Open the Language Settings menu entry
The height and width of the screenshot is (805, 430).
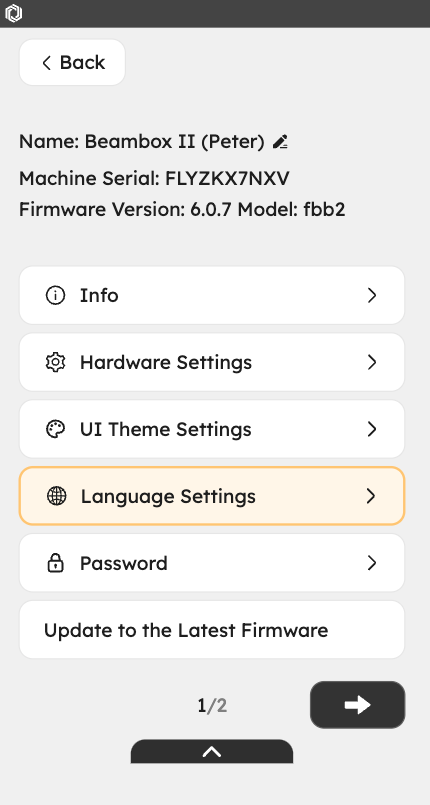point(212,496)
